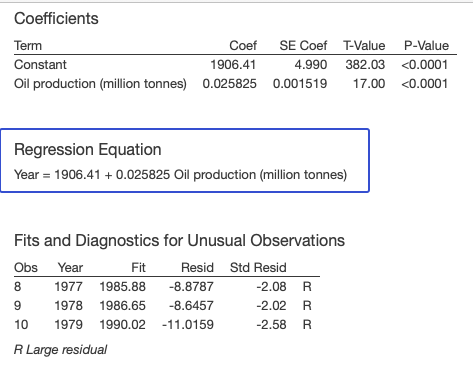Click the Oil production row P-Value <0.0001
Viewport: 473px width, 371px height.
click(425, 84)
